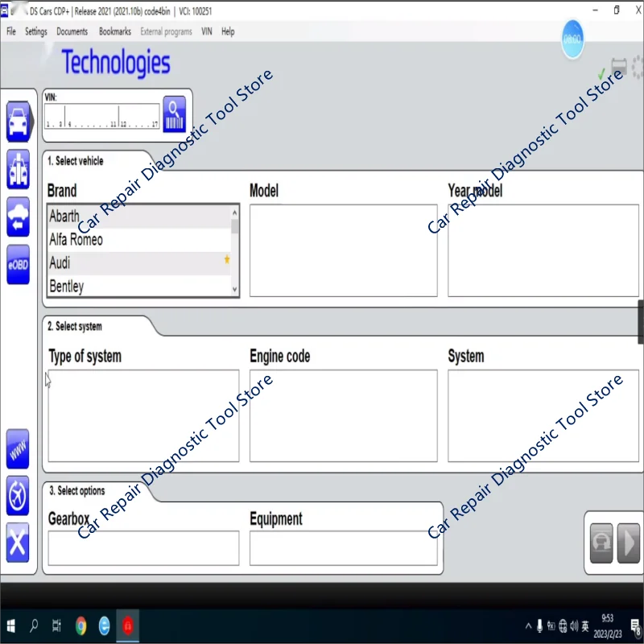Click the green checkmark status icon
The image size is (644, 644).
click(x=601, y=74)
